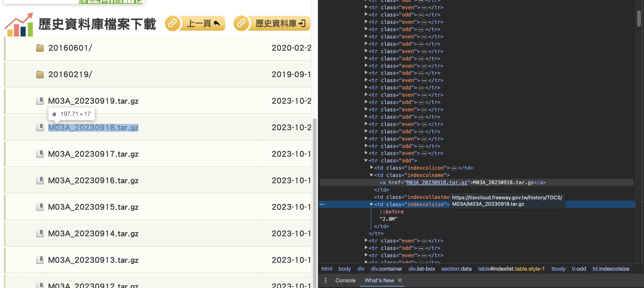This screenshot has width=644, height=288.
Task: Close the What's New drawer tab
Action: [400, 280]
